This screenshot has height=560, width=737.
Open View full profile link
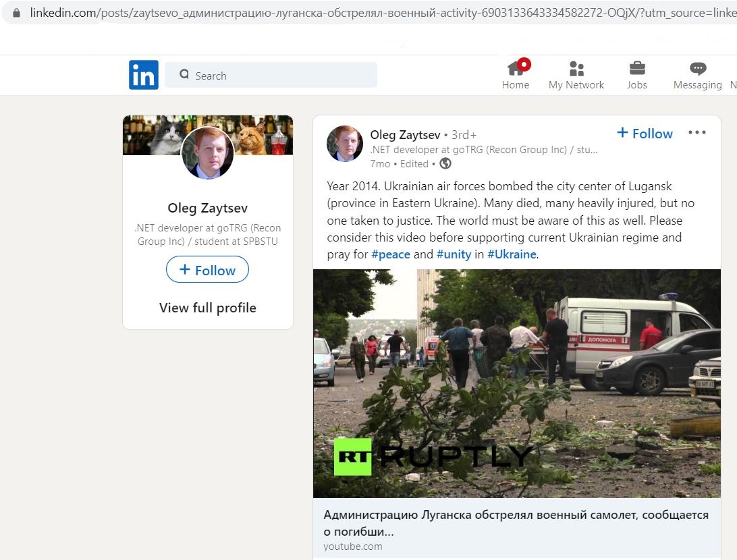pyautogui.click(x=208, y=308)
